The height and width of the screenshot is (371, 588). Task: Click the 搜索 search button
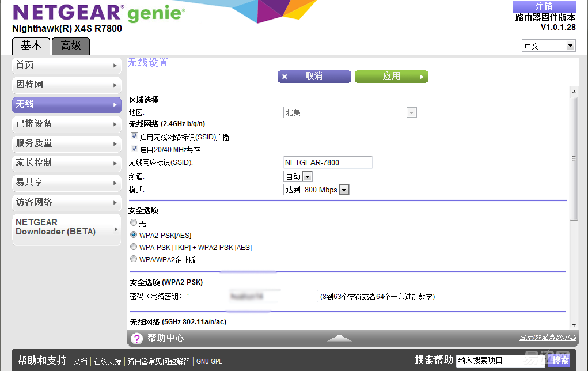click(560, 361)
